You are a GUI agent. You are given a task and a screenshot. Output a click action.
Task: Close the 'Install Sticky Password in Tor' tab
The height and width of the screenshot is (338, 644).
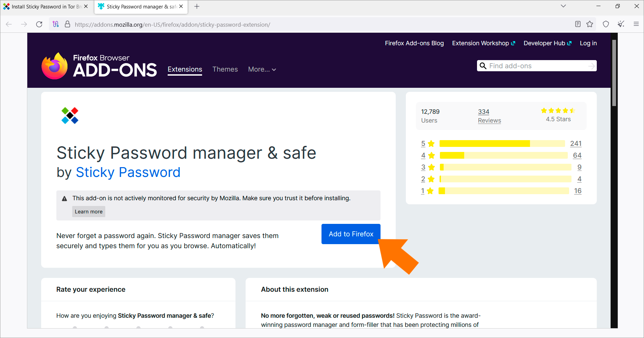86,6
